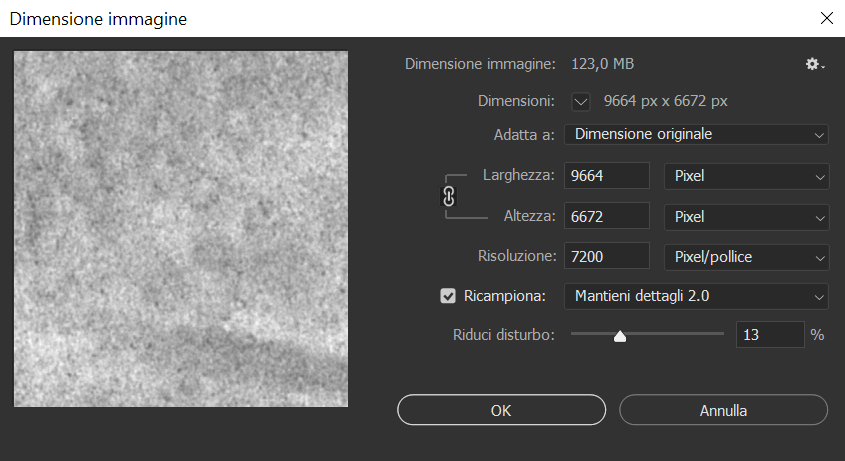The width and height of the screenshot is (845, 461).
Task: Toggle the constrain proportions chain link
Action: coord(449,196)
